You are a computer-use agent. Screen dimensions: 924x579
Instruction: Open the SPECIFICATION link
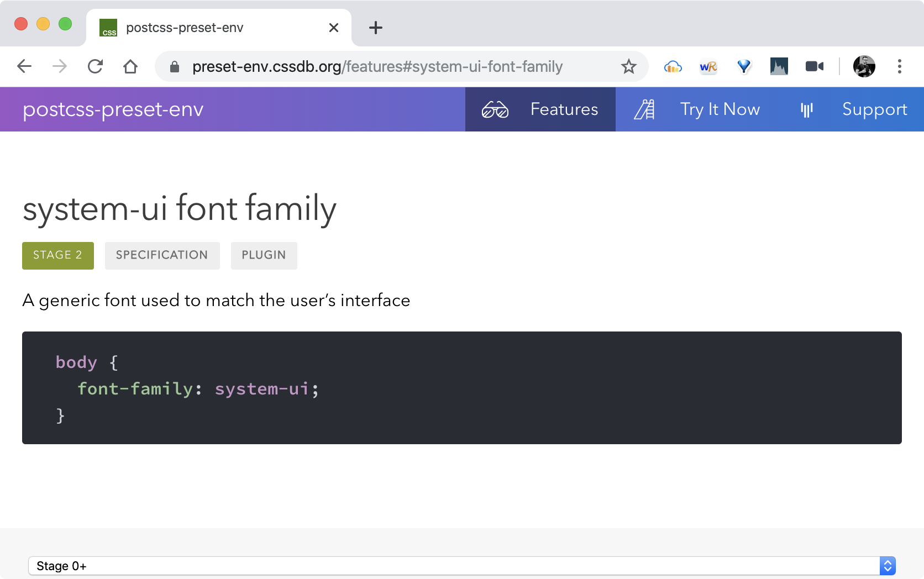pos(162,256)
